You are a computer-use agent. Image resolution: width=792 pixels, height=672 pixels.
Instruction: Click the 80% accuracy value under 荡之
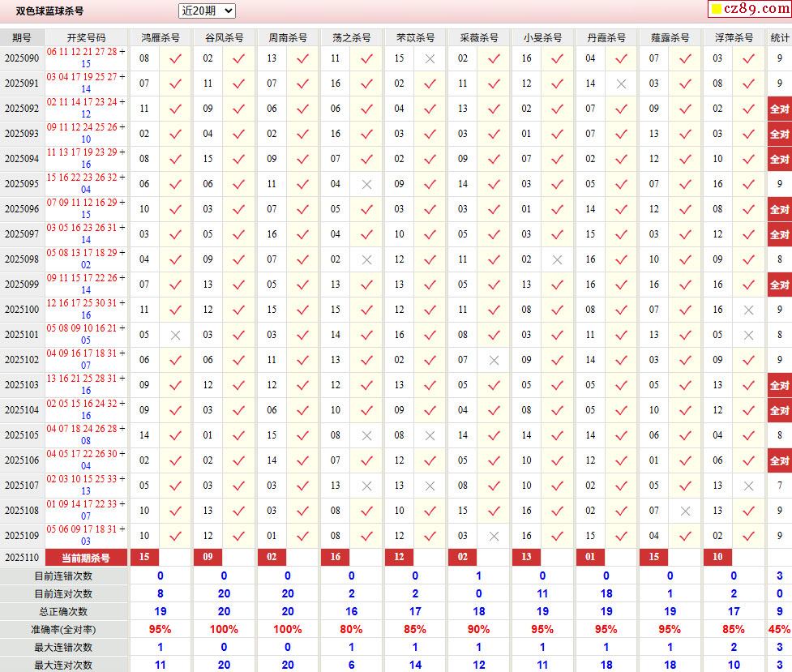tap(351, 630)
